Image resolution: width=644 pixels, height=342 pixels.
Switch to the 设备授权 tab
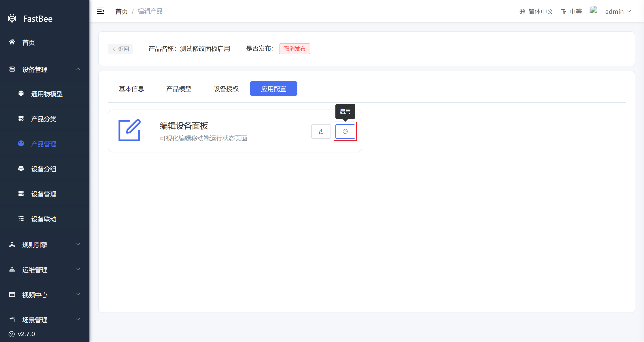click(226, 89)
